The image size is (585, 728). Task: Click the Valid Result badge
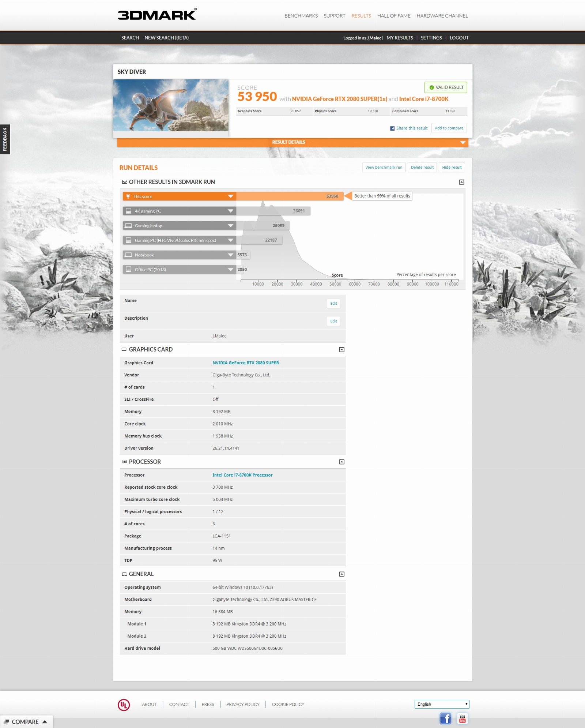coord(446,87)
